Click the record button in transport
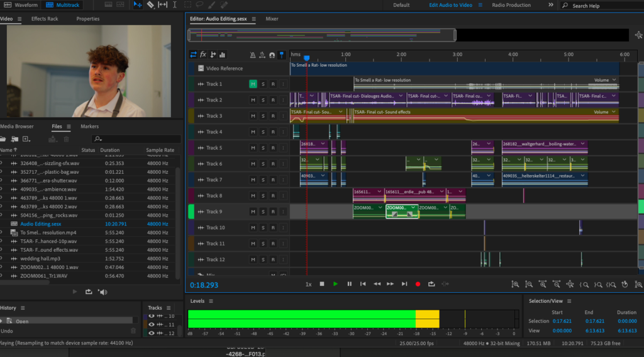The width and height of the screenshot is (644, 357). click(418, 284)
